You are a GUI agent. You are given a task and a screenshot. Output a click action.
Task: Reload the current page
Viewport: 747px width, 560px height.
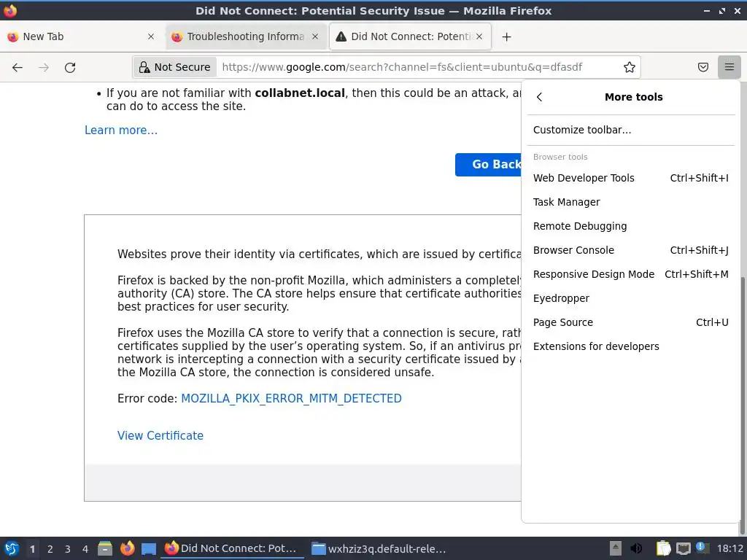[70, 67]
